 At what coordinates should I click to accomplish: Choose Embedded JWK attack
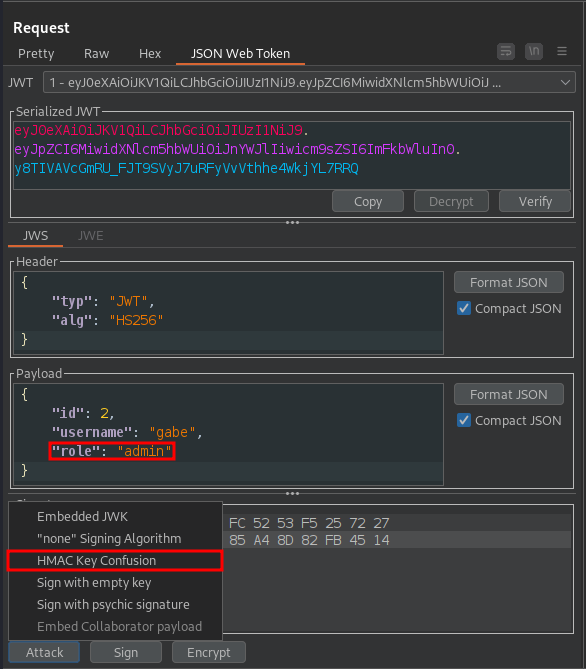click(x=115, y=517)
